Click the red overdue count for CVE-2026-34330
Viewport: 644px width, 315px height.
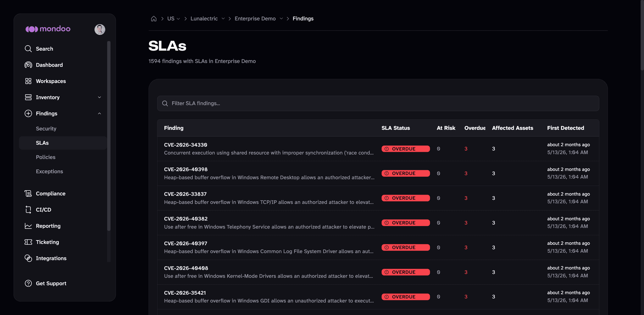[x=466, y=149]
